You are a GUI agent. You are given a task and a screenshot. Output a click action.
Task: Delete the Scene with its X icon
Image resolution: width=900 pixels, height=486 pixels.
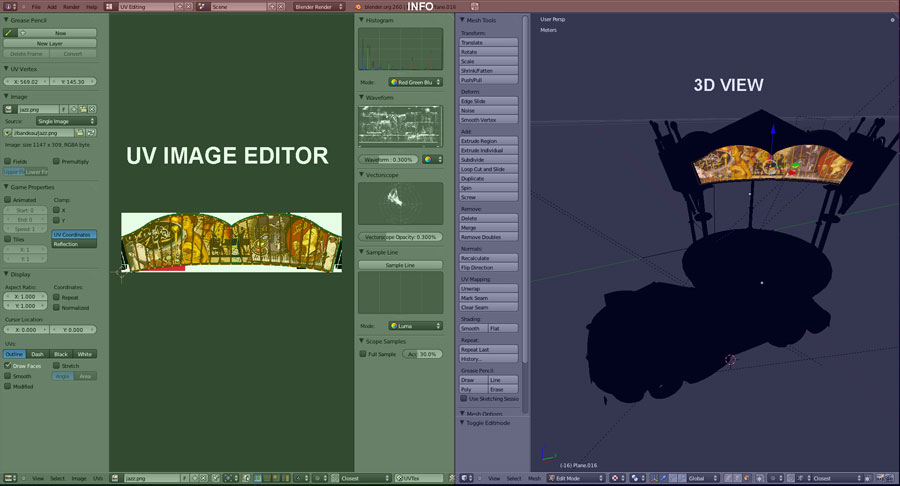coord(281,6)
